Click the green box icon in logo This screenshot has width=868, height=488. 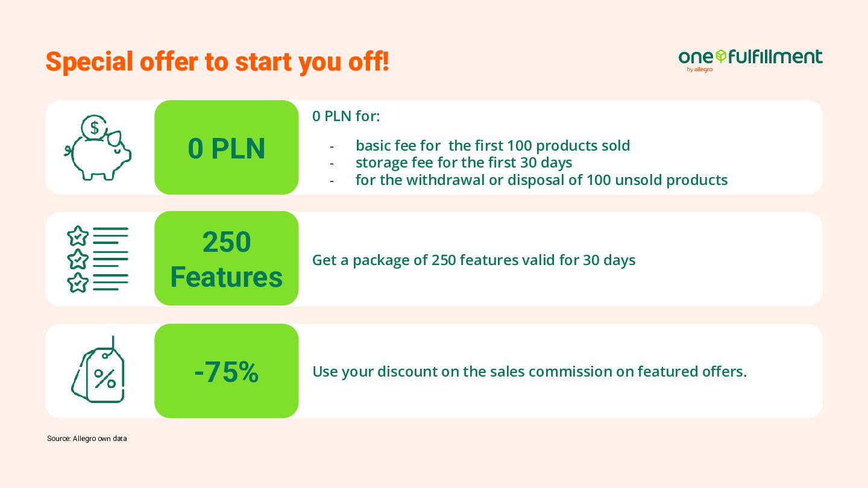[x=721, y=57]
